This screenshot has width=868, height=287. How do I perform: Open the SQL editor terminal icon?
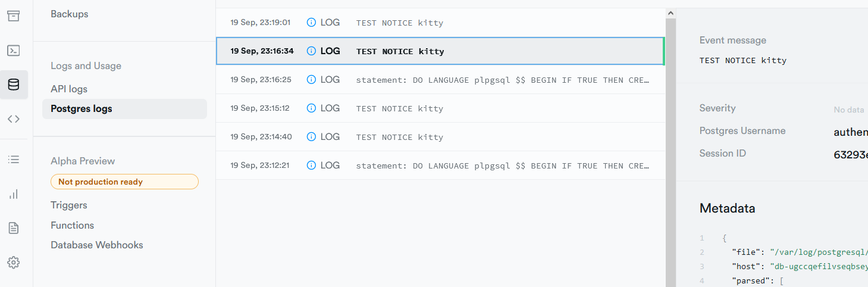[13, 51]
